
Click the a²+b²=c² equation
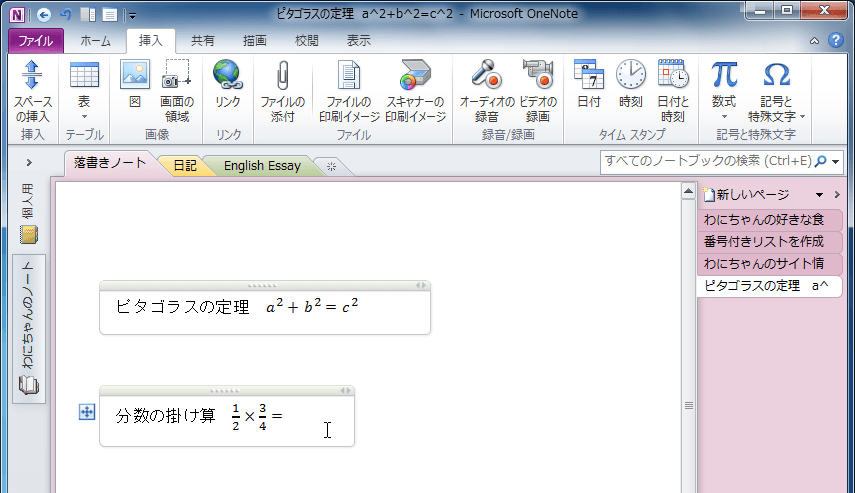click(312, 306)
